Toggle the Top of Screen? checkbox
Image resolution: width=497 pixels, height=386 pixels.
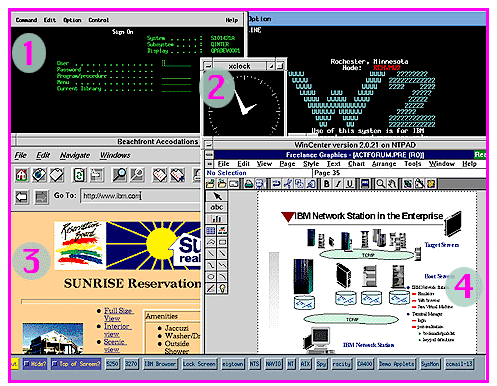point(76,364)
